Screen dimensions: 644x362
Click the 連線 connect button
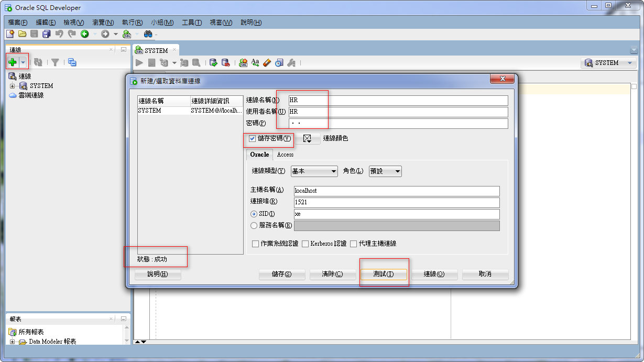(434, 275)
